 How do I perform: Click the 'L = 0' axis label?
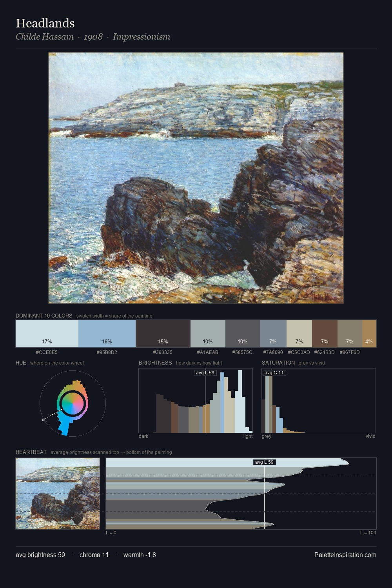coord(111,533)
